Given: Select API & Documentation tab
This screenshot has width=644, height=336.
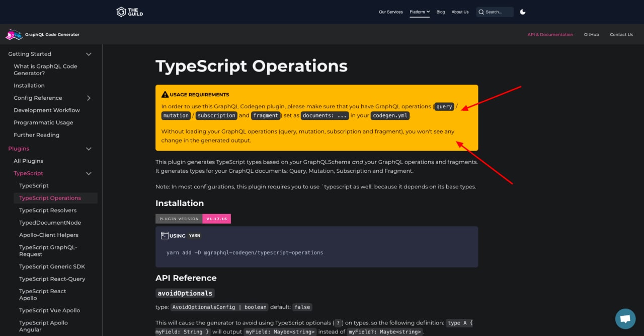Looking at the screenshot, I should click(550, 35).
